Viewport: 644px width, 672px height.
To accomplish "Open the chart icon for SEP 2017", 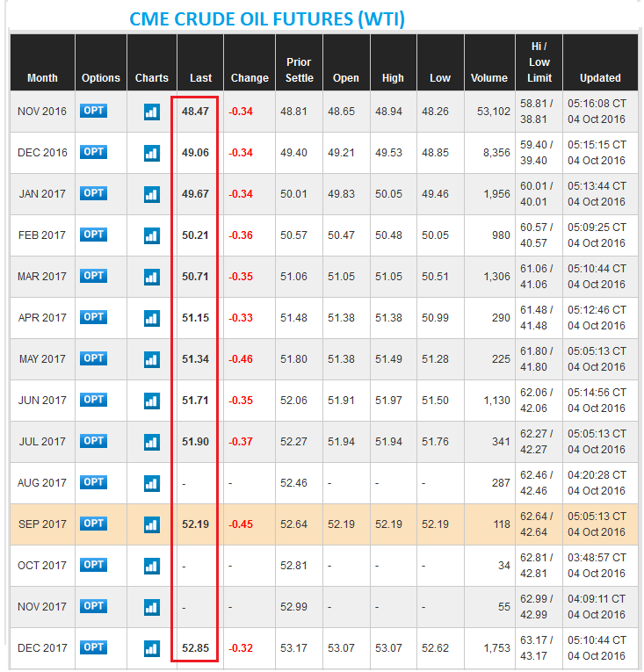I will (x=152, y=525).
